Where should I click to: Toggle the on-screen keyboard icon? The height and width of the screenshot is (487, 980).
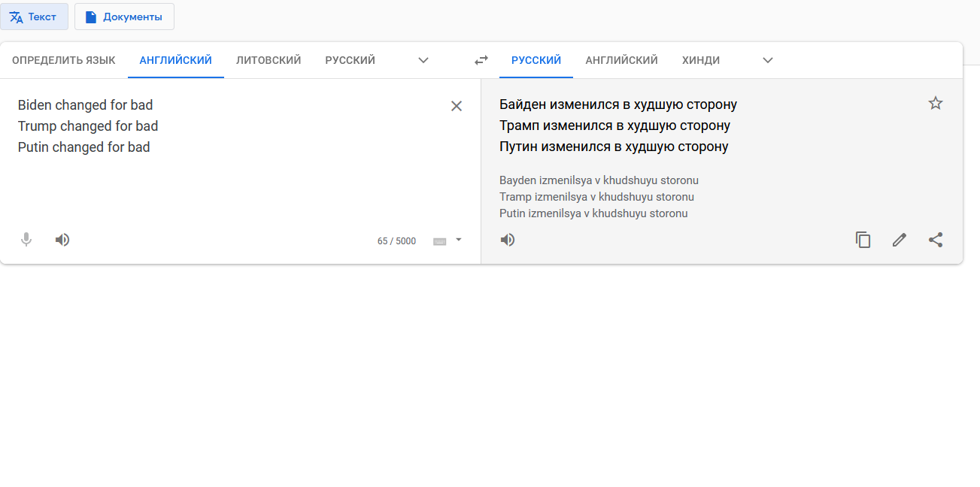click(x=440, y=241)
